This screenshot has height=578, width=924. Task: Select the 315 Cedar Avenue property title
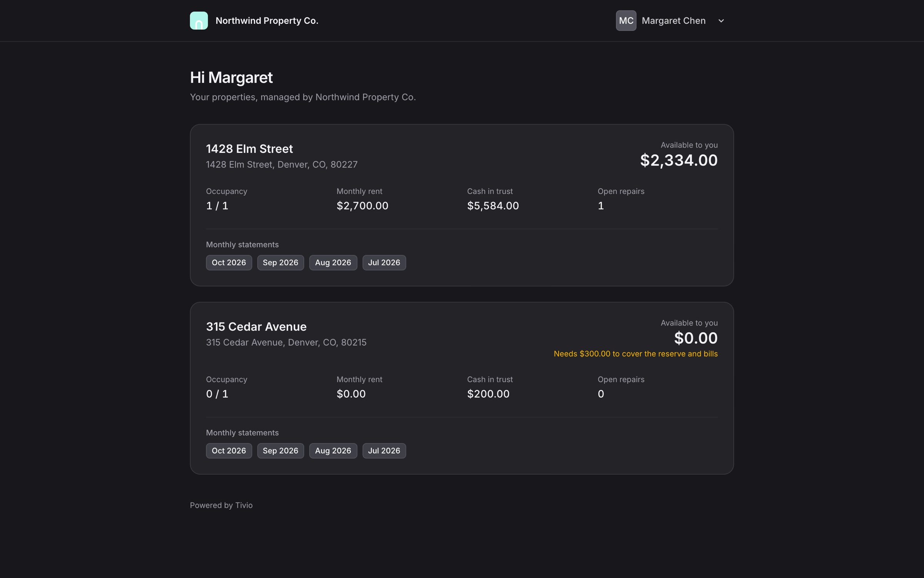click(256, 326)
